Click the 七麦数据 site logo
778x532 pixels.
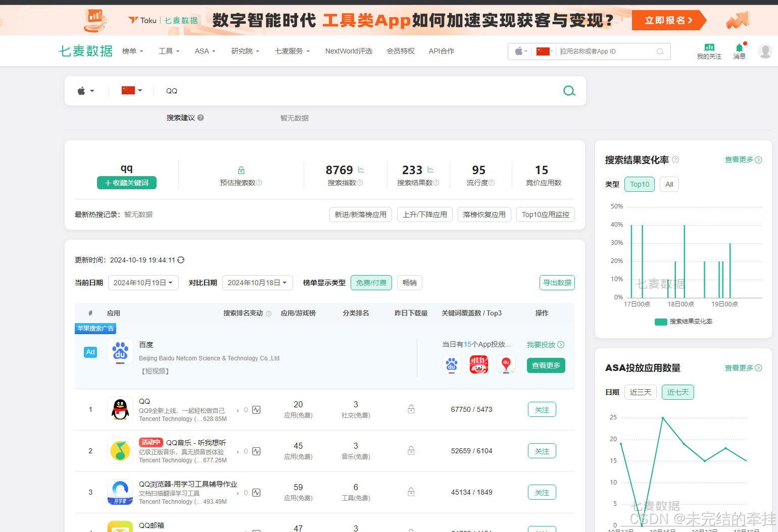[85, 51]
